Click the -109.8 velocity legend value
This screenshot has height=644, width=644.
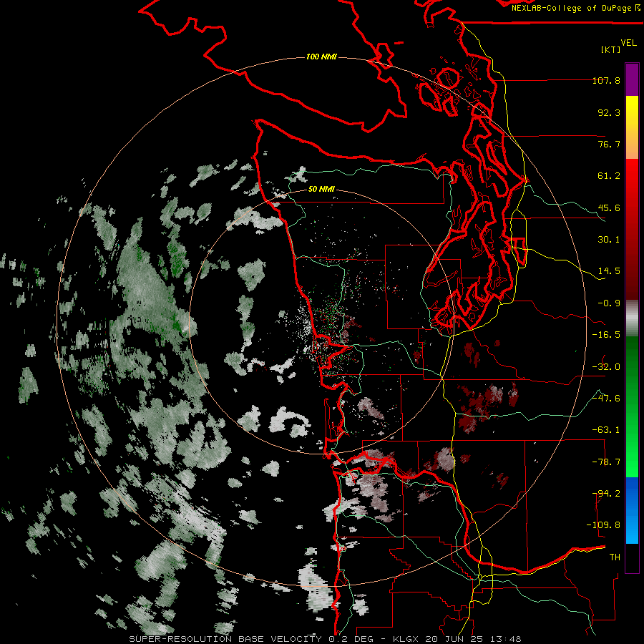click(x=604, y=525)
